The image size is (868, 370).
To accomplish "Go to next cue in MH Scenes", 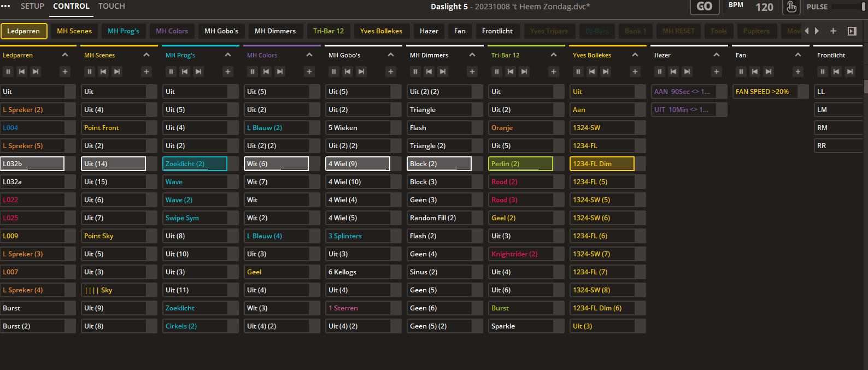I will pyautogui.click(x=117, y=72).
